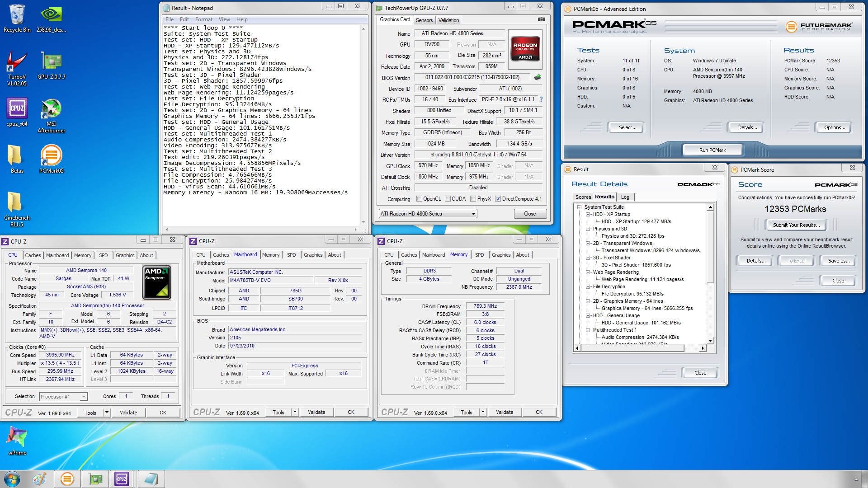The image size is (868, 488).
Task: Toggle the CUDA checkbox
Action: (x=448, y=199)
